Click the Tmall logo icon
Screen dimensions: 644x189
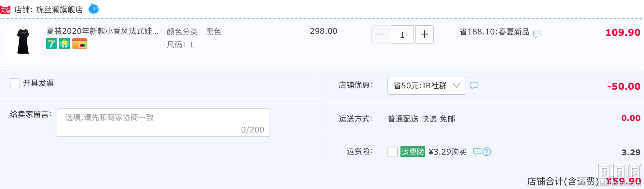[5, 10]
